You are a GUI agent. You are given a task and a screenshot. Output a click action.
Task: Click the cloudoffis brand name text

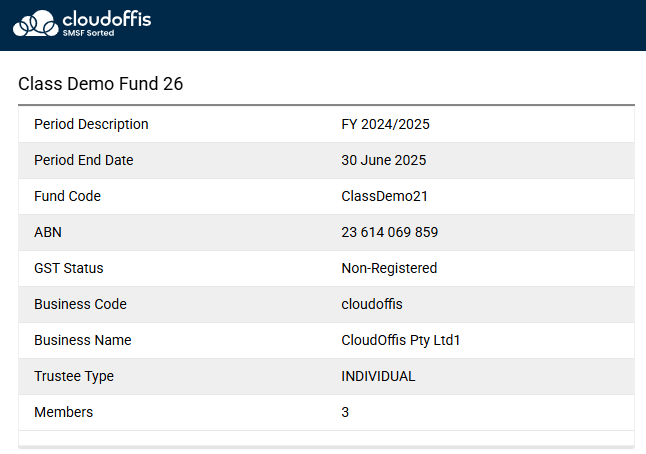[x=106, y=19]
